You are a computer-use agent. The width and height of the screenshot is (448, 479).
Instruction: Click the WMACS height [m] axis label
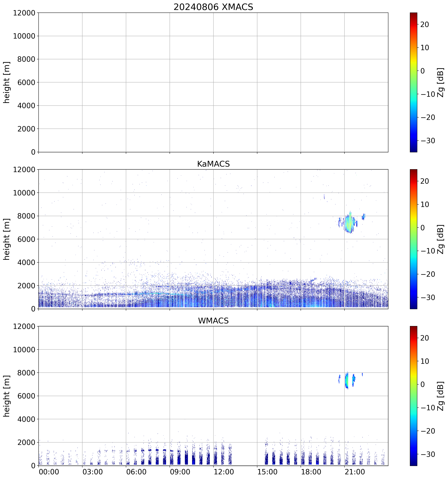[x=6, y=396]
